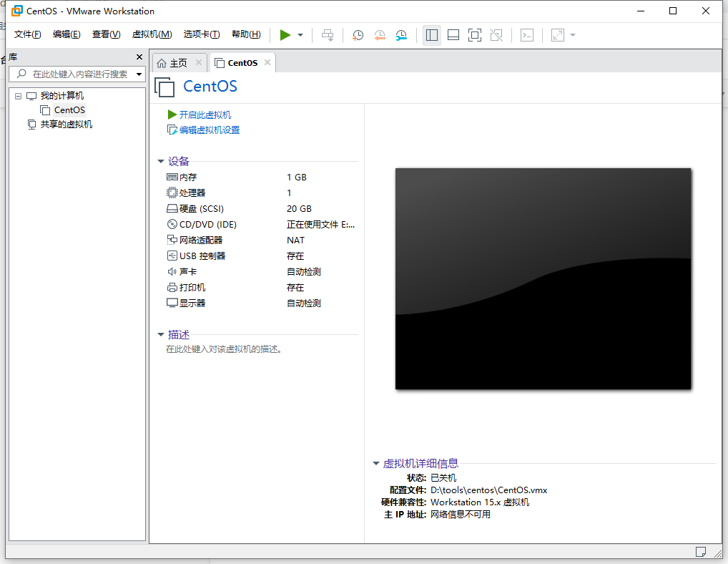The image size is (728, 564).
Task: Click the 打印机 printer device row
Action: (262, 288)
